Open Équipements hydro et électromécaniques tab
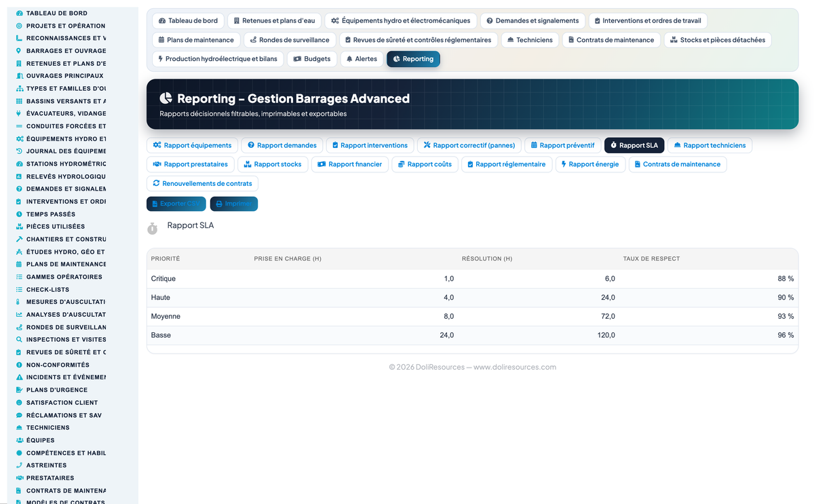Screen dimensions: 814x504 401,21
